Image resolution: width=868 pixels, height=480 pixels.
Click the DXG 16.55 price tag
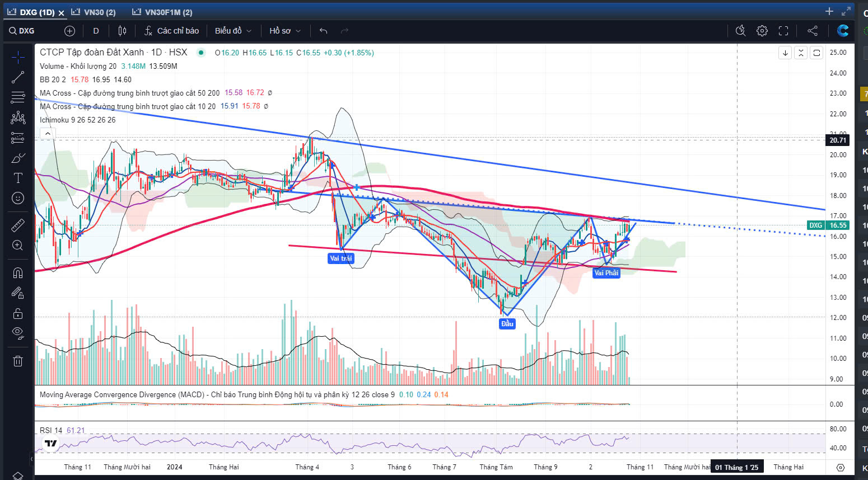tap(829, 225)
